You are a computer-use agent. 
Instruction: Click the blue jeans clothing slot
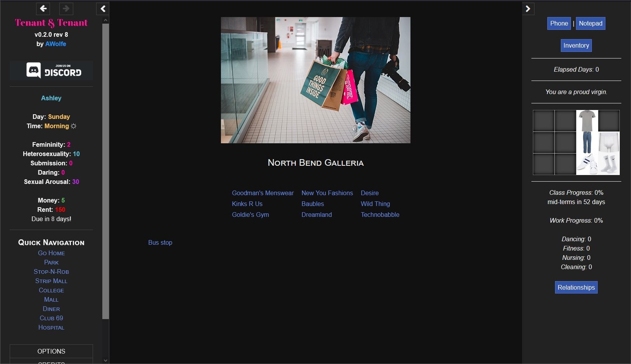[x=587, y=142]
